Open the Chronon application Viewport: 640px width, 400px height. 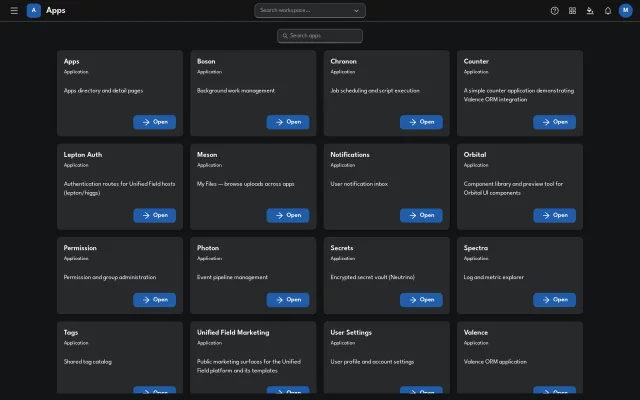pos(421,122)
